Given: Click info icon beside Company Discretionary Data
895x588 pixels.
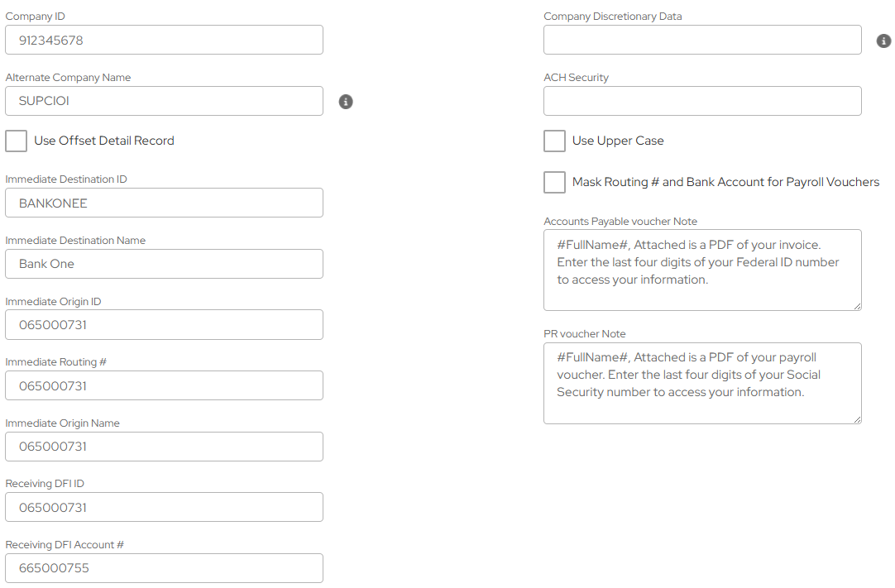Looking at the screenshot, I should [x=883, y=41].
